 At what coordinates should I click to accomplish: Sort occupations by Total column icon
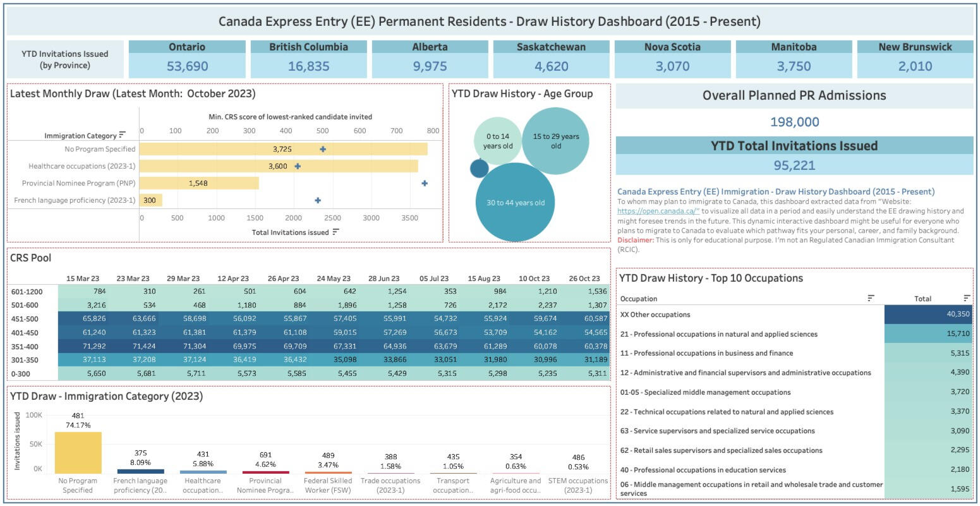coord(967,298)
